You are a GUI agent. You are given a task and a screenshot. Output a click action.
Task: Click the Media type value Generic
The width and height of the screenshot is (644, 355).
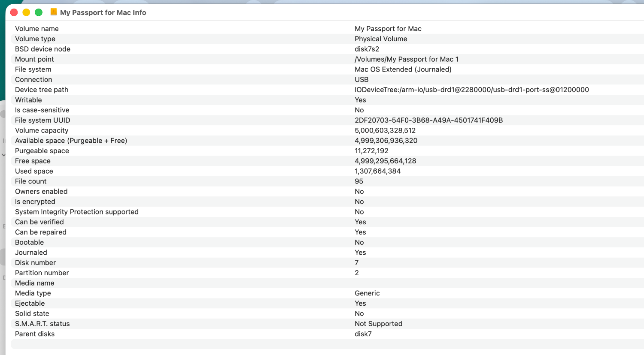pyautogui.click(x=367, y=293)
